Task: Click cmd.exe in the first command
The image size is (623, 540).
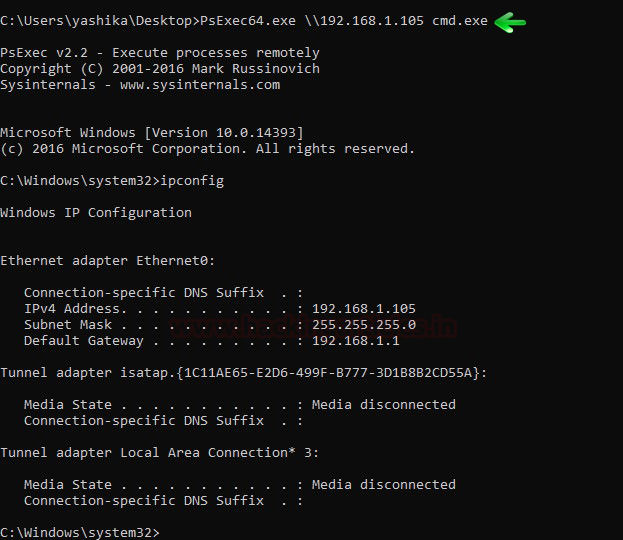Action: point(460,21)
